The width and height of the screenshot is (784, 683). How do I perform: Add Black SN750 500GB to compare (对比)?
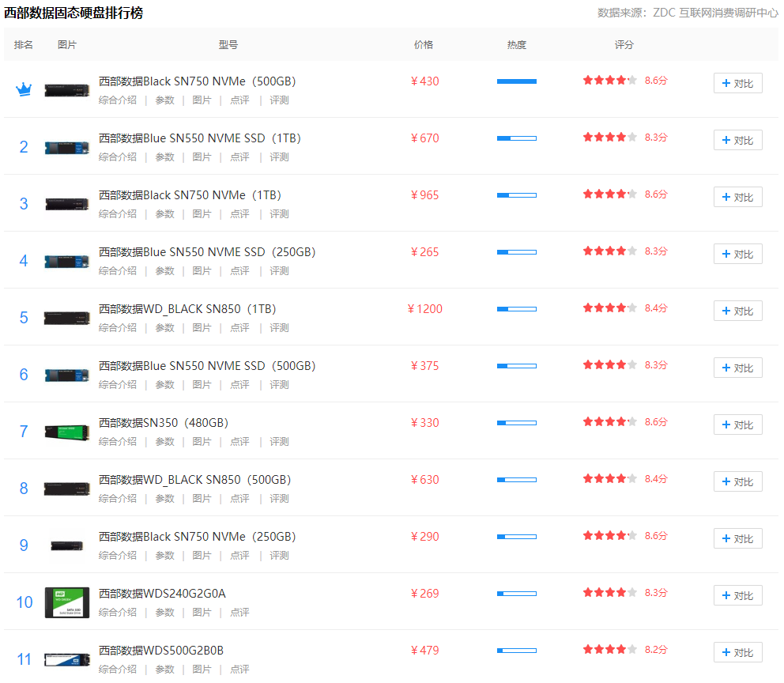[737, 84]
